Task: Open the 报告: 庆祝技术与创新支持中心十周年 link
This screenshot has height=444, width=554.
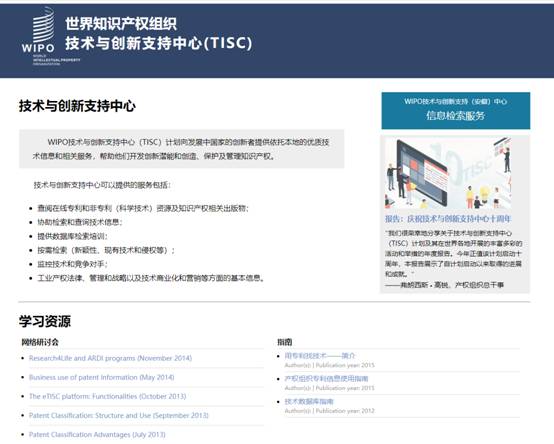Action: tap(448, 219)
